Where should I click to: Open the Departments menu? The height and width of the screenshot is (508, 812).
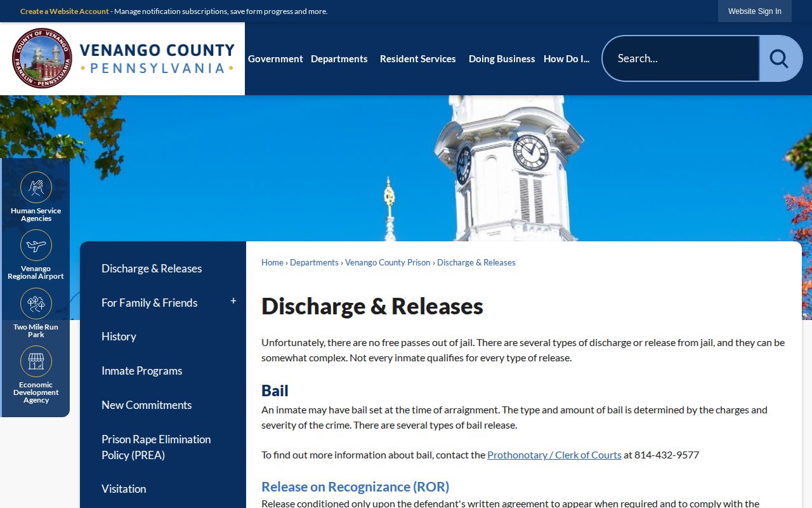point(339,58)
